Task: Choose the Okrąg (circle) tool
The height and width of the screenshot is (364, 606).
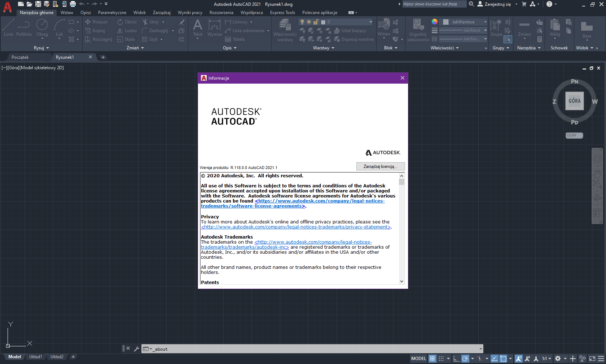Action: [x=42, y=28]
